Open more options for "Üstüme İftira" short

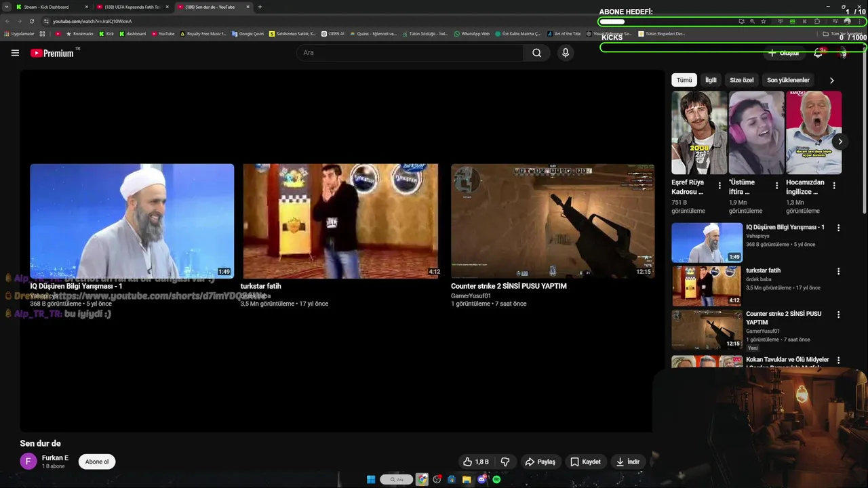point(777,186)
